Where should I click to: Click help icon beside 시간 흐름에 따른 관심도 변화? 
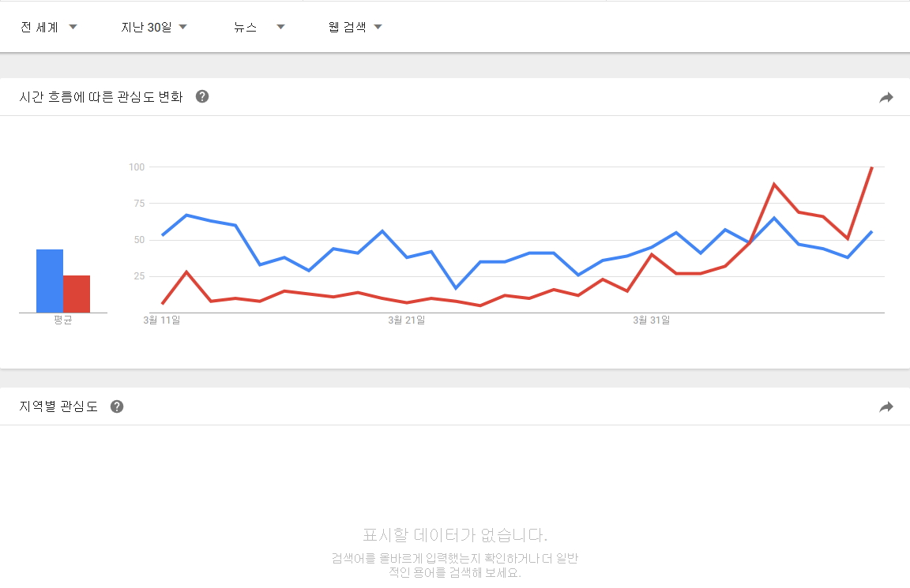(202, 97)
